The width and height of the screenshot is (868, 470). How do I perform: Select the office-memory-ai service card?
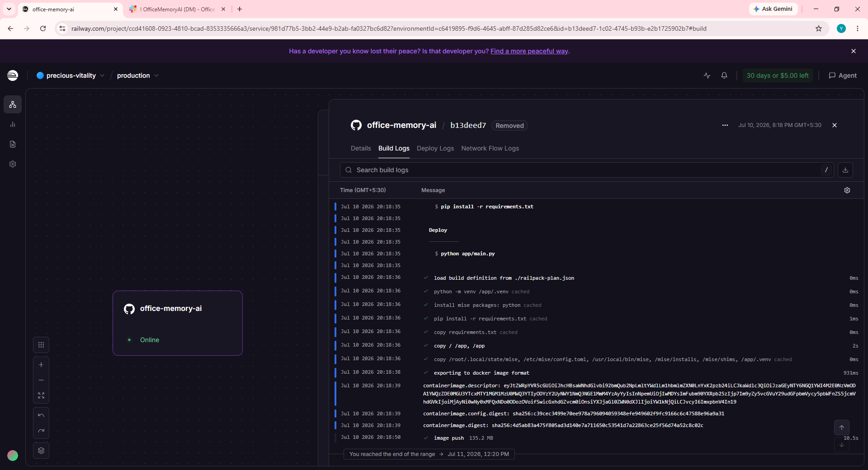pyautogui.click(x=178, y=323)
